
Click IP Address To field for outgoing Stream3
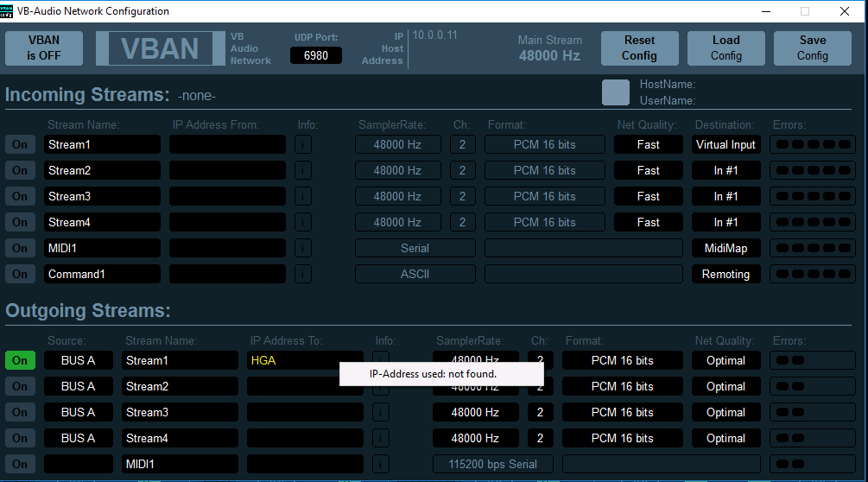click(x=305, y=412)
